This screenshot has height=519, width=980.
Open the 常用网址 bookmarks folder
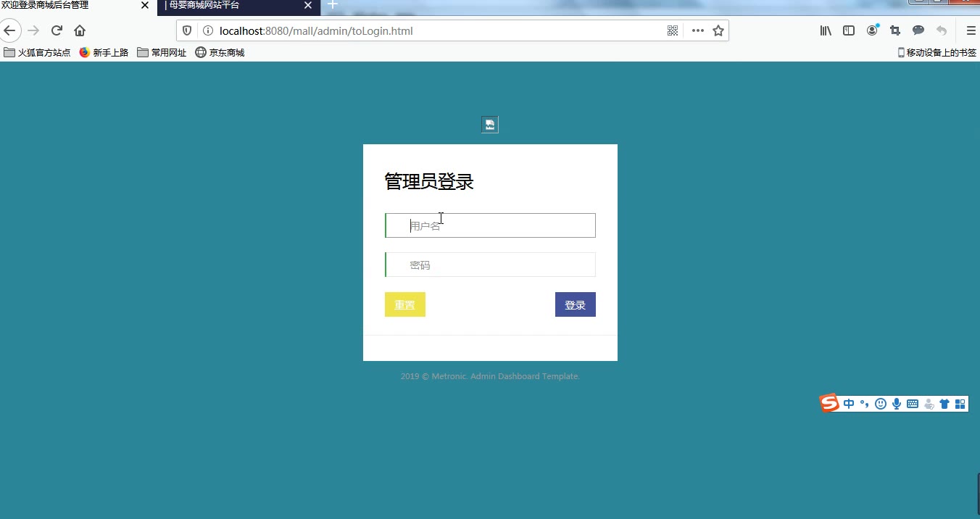point(162,52)
